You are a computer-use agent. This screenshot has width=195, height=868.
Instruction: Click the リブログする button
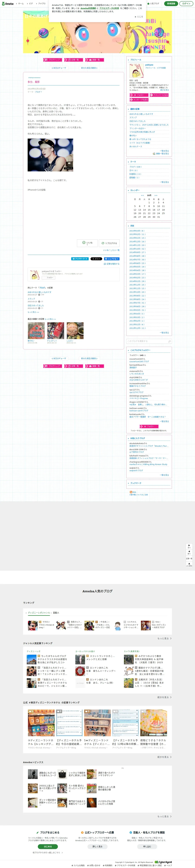[x=109, y=243]
